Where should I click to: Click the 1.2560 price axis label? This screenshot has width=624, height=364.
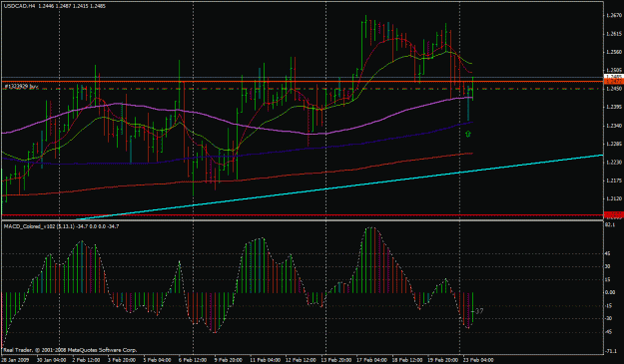tap(613, 52)
